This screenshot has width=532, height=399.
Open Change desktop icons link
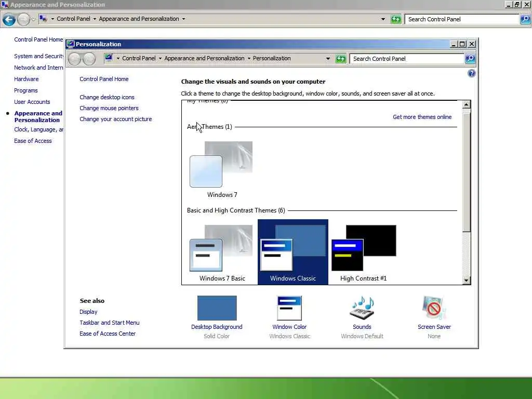[107, 97]
